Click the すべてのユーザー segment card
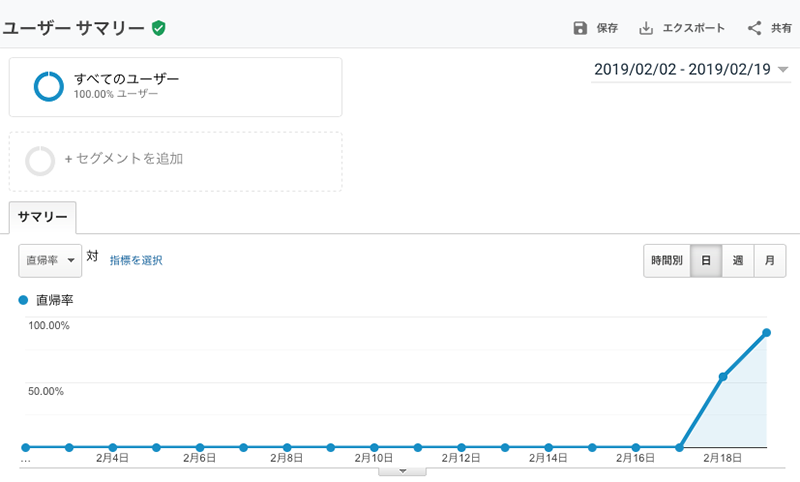Screen dimensions: 800x482 [175, 87]
